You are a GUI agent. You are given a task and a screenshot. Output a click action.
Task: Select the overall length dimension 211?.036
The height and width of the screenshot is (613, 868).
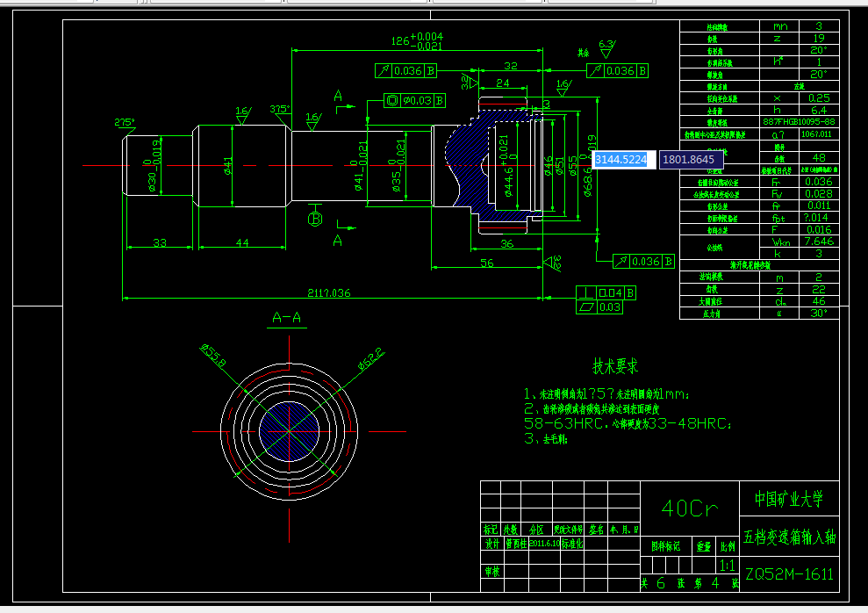pos(329,293)
